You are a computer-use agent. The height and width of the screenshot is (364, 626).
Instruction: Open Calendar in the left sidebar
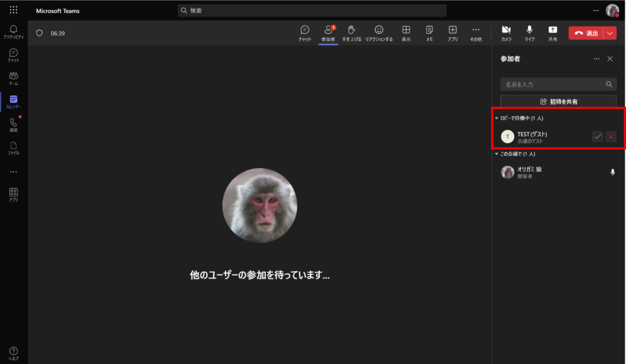(13, 102)
